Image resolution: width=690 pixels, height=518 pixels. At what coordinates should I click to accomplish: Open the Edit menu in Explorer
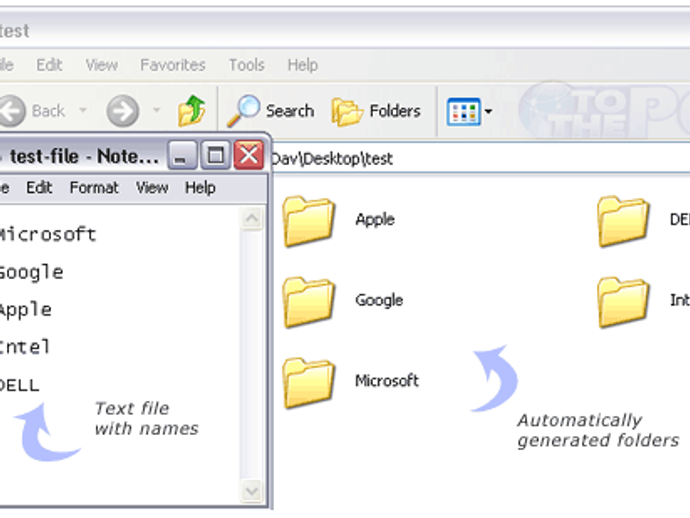pyautogui.click(x=49, y=65)
